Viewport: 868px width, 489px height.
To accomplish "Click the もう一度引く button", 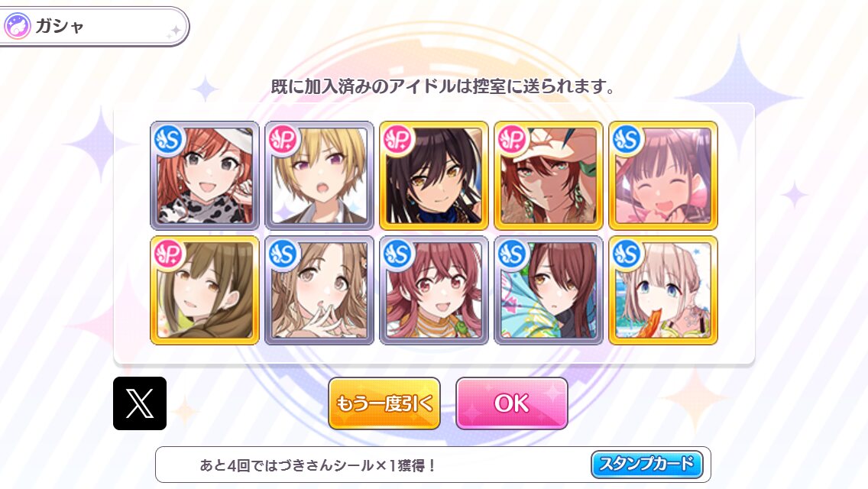I will tap(384, 403).
